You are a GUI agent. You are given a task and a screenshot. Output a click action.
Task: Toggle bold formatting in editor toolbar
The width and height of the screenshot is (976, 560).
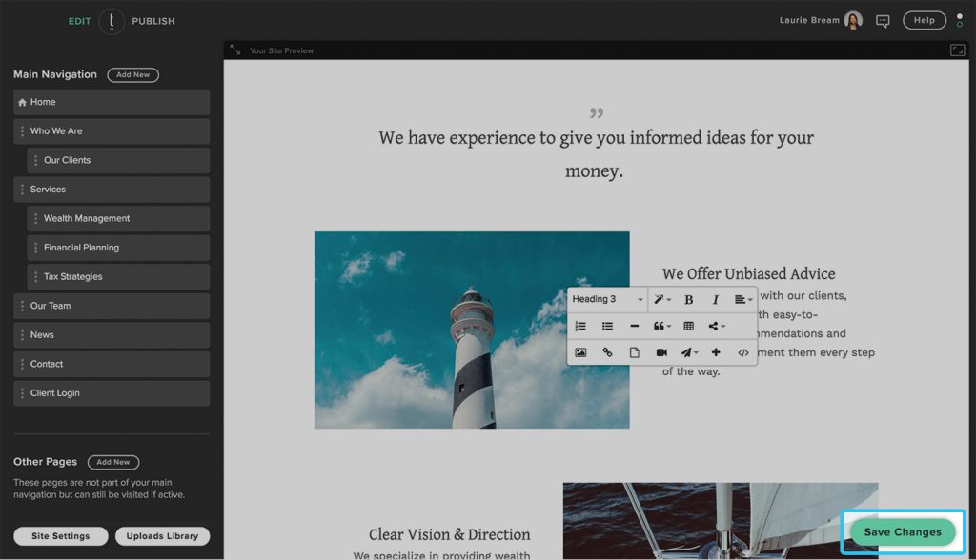(688, 300)
